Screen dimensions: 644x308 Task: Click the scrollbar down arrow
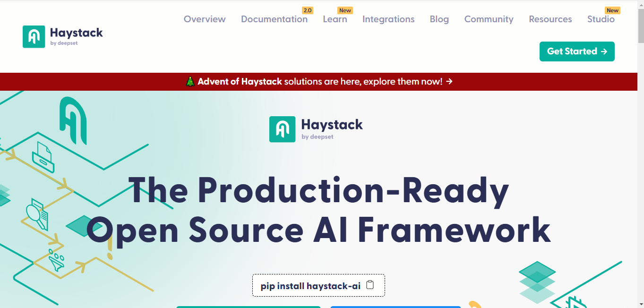tap(640, 304)
